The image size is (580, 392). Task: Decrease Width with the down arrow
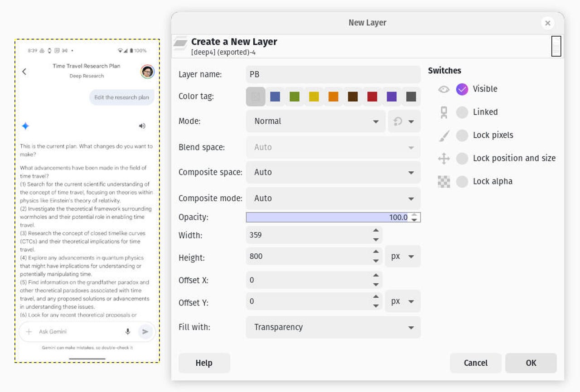click(x=376, y=240)
